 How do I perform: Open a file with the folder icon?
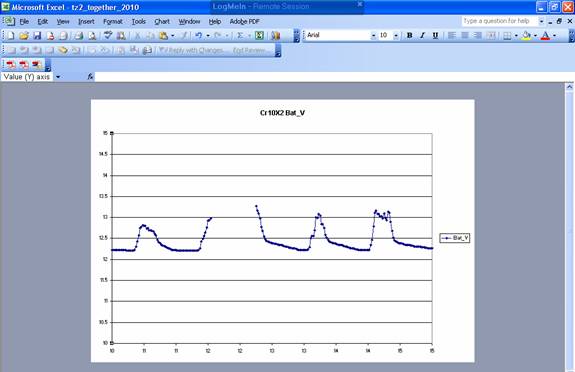pos(24,36)
